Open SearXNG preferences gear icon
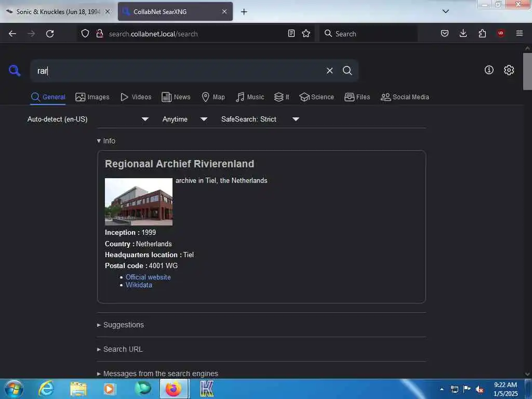The height and width of the screenshot is (399, 532). pyautogui.click(x=509, y=70)
